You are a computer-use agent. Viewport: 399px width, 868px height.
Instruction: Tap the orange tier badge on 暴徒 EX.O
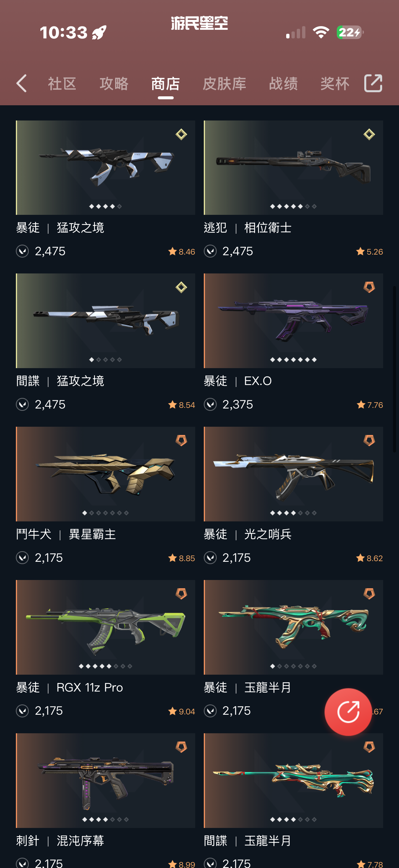369,287
